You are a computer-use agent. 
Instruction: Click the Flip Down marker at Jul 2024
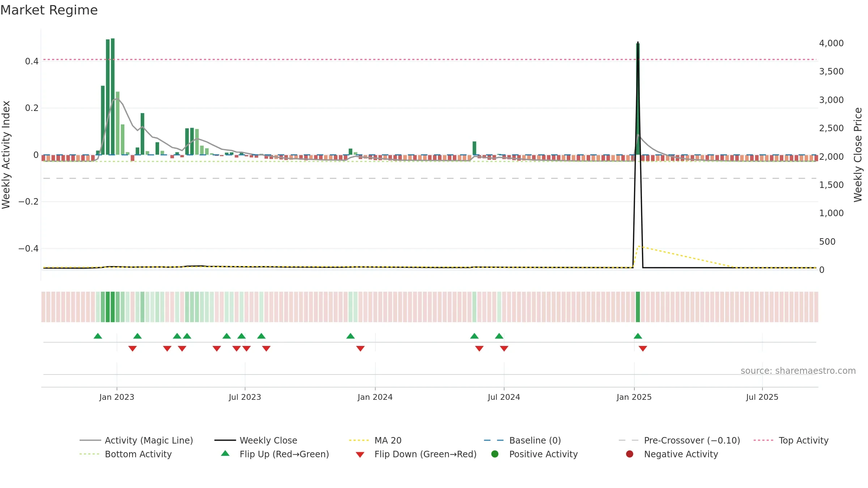point(504,348)
